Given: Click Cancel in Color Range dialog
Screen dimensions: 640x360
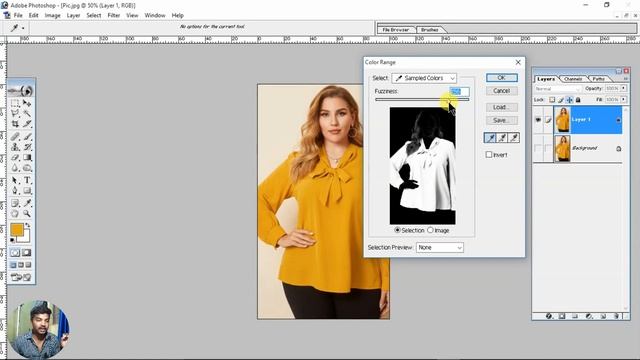Looking at the screenshot, I should click(x=502, y=91).
